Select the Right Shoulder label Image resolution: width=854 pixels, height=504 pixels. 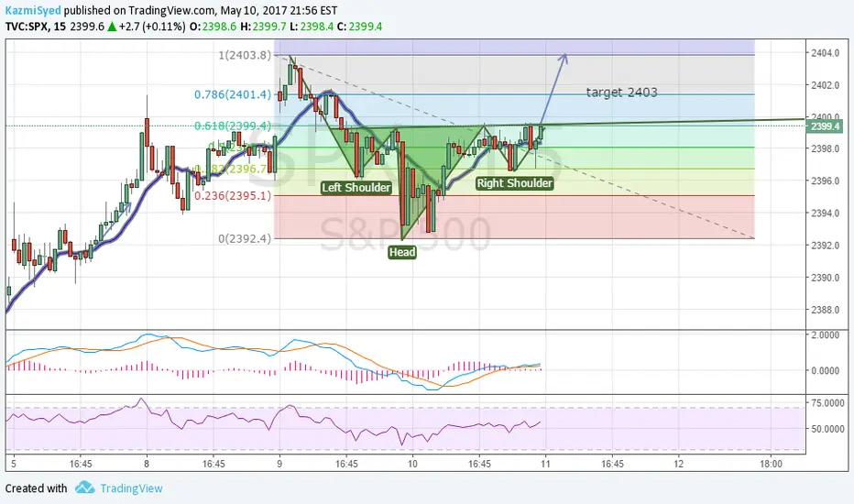click(x=514, y=183)
